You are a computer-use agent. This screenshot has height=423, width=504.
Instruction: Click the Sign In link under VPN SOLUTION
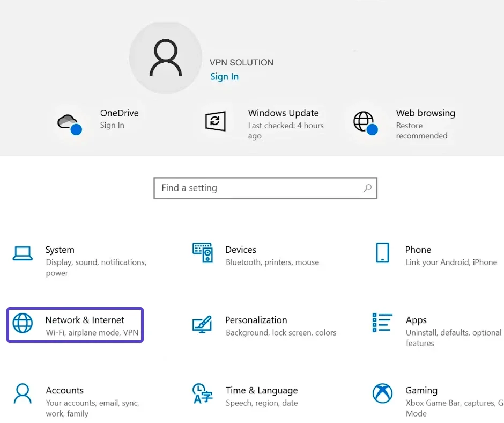tap(224, 76)
